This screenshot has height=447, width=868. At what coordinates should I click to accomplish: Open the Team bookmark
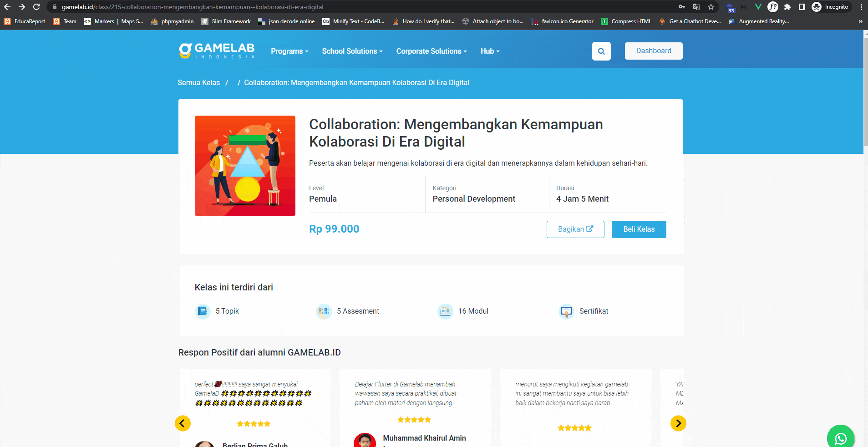point(65,21)
